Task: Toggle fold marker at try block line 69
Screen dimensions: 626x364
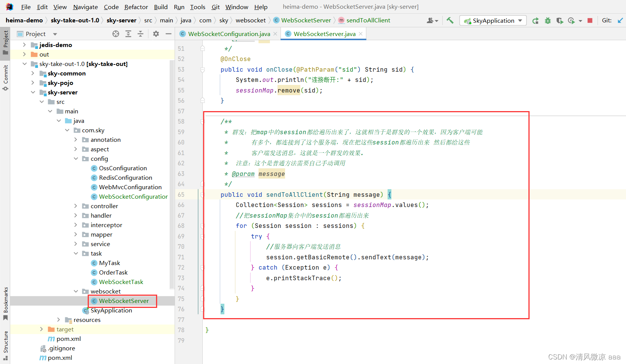Action: tap(202, 237)
